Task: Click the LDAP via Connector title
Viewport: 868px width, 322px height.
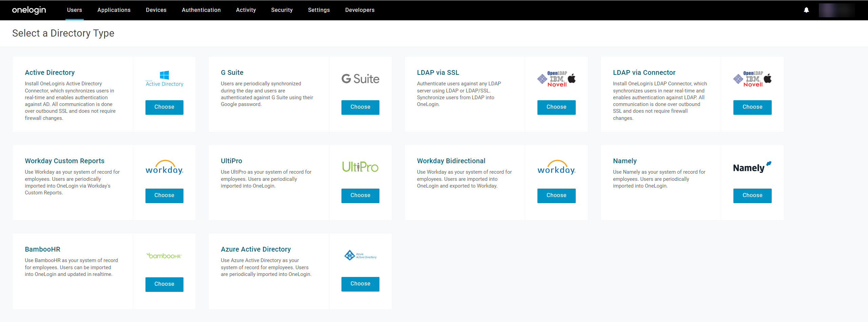Action: point(644,72)
